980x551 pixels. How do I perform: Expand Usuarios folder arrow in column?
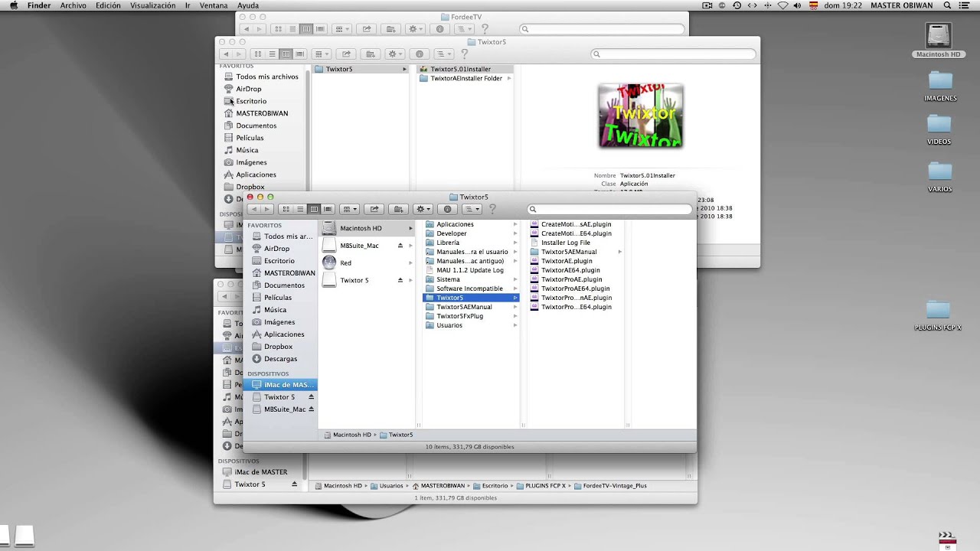[x=515, y=325]
